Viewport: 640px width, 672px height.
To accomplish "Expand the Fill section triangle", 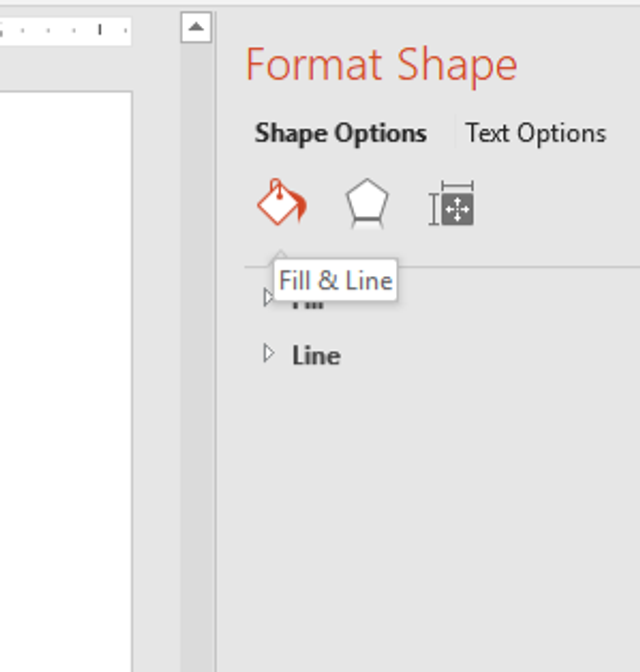I will (x=267, y=297).
